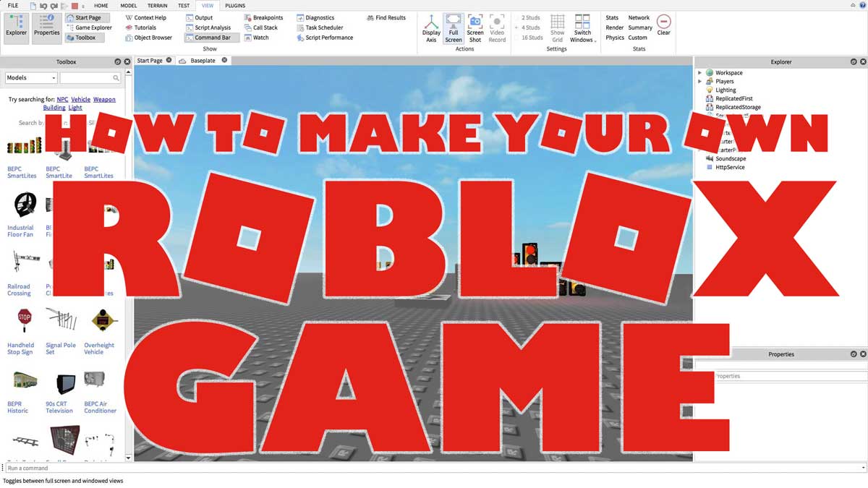Expand the Workspace tree node
Screen dimensions: 868x488
click(699, 73)
